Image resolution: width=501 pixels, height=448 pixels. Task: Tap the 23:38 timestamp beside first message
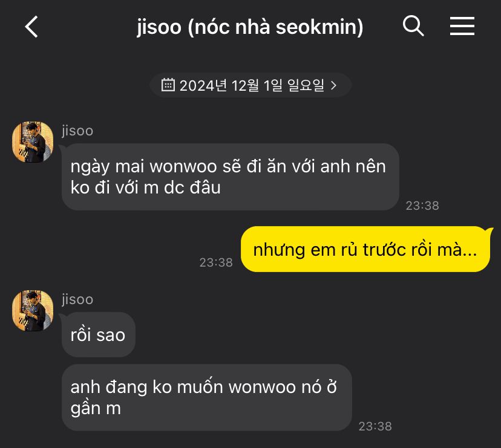[422, 206]
